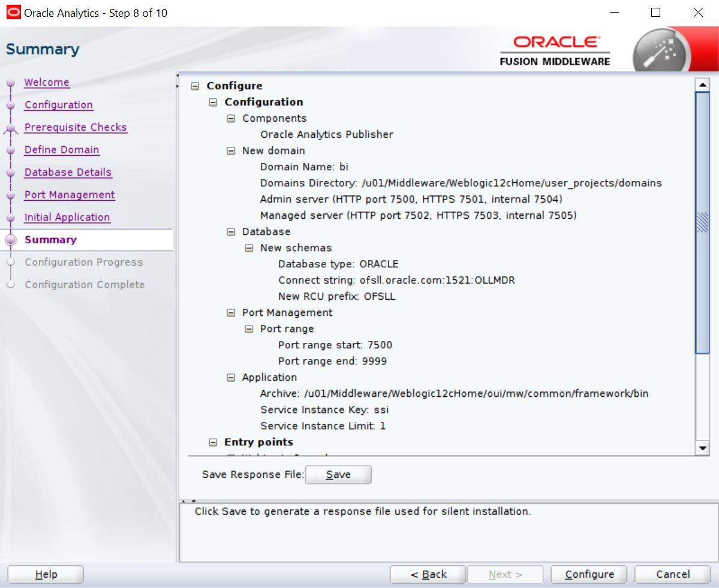The image size is (719, 588).
Task: Select 'Port range start: 7500' line
Action: click(x=335, y=345)
